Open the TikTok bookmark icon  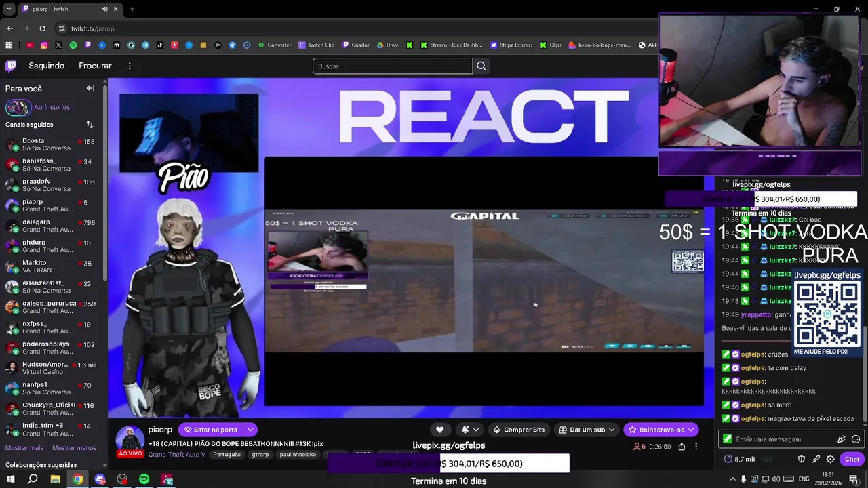tap(159, 45)
